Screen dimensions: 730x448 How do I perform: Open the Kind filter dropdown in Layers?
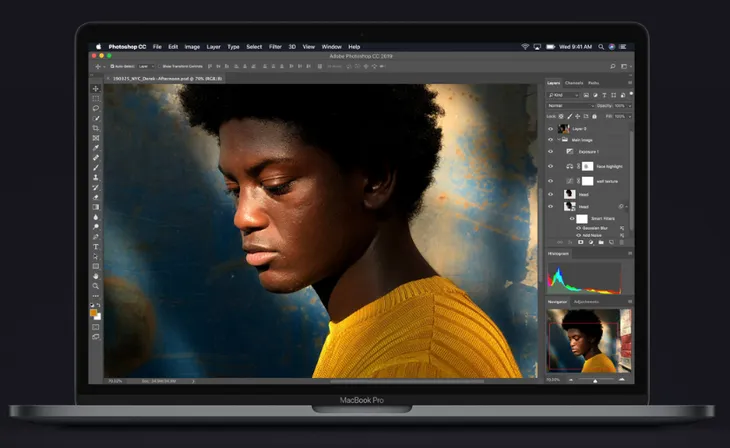click(563, 95)
